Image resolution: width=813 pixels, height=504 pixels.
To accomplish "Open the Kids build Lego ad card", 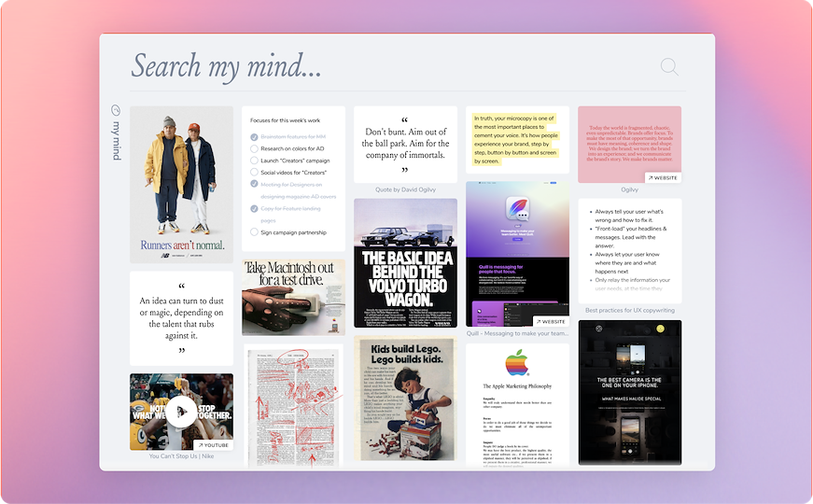I will (x=405, y=399).
